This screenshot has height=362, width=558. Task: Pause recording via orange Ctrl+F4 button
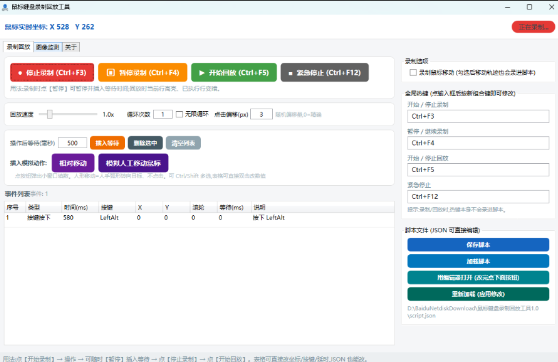(x=143, y=73)
